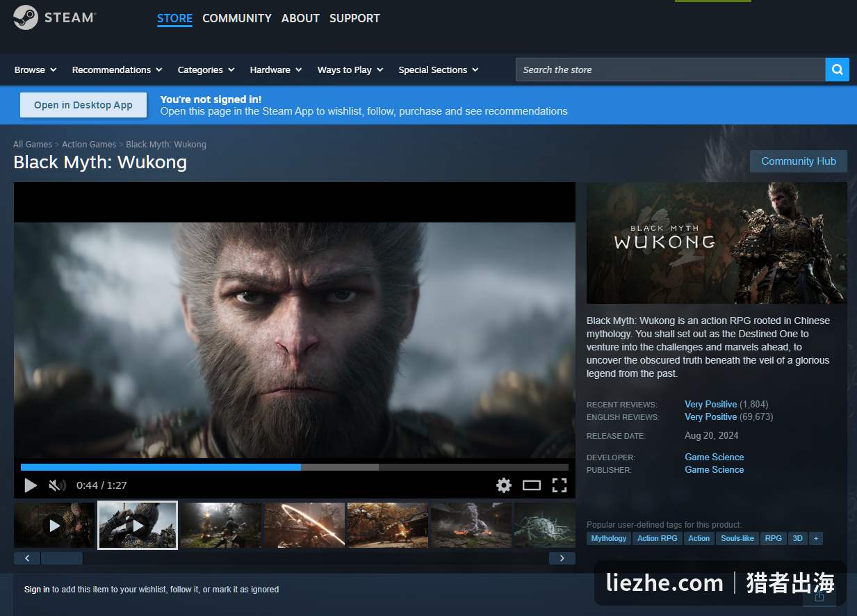Unmute the video sound
Screen dimensions: 857x616
tap(57, 485)
